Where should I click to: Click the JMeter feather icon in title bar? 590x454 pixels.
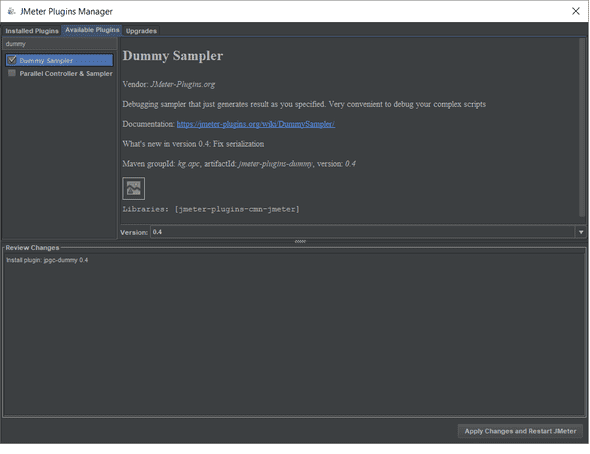click(11, 11)
